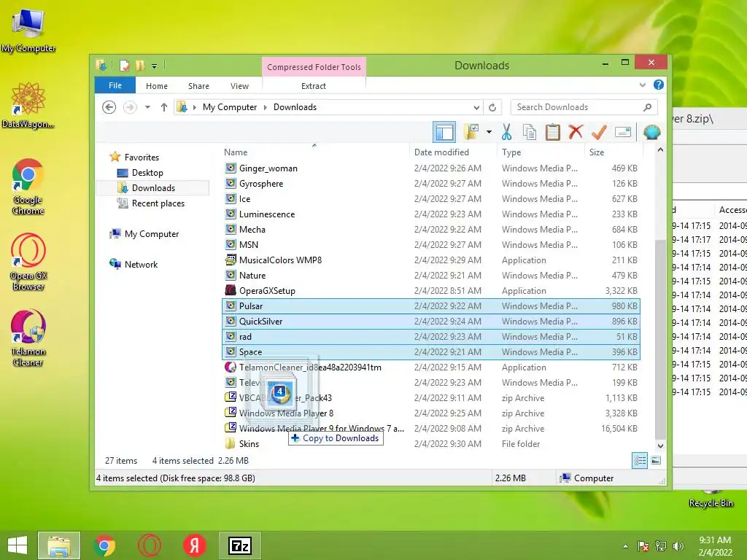Select the Skins folder
The height and width of the screenshot is (560, 747).
pos(431,443)
